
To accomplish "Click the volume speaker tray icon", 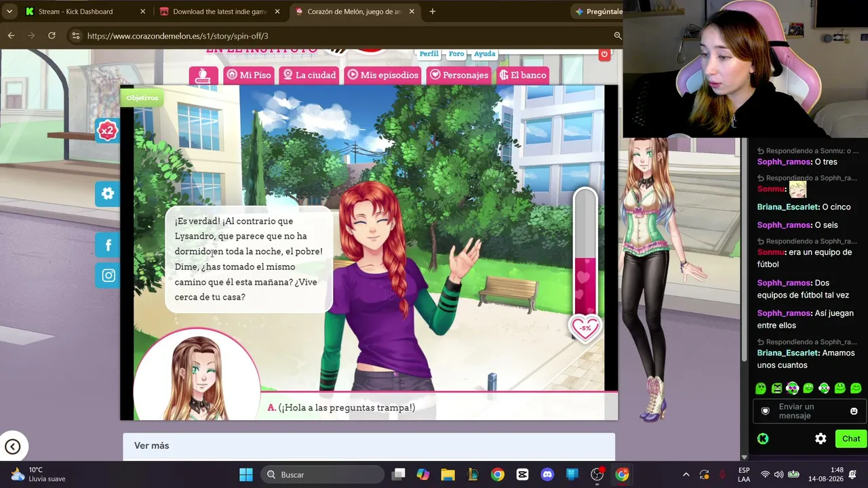I will click(x=778, y=474).
